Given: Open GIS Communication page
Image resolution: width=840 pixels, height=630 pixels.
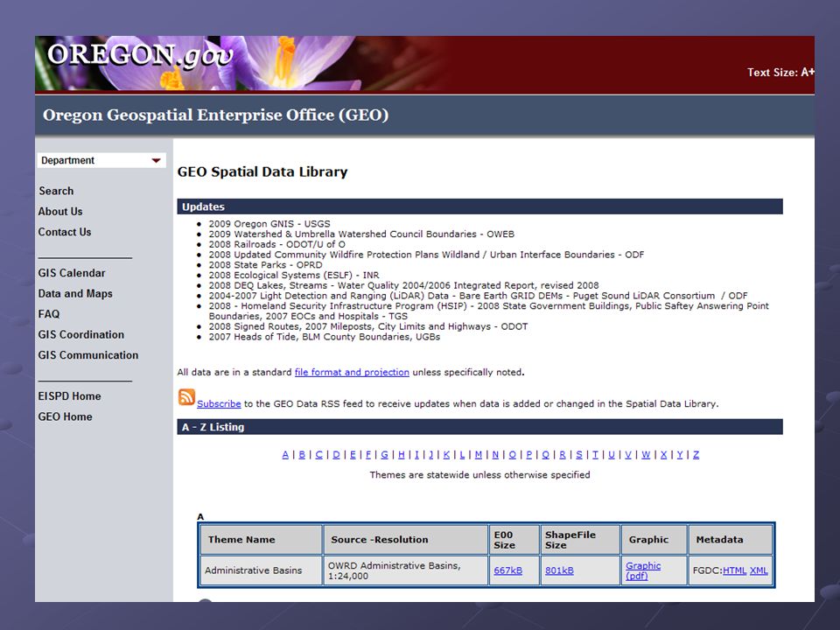Looking at the screenshot, I should click(x=87, y=354).
